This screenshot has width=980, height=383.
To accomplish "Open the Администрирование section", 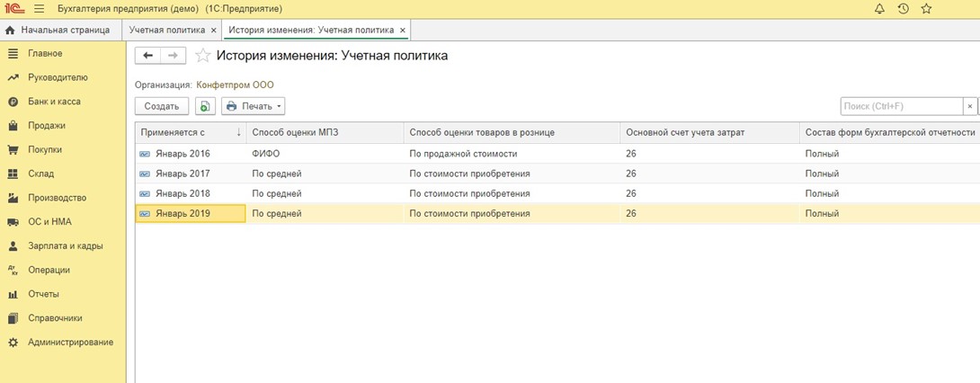I will pos(70,342).
